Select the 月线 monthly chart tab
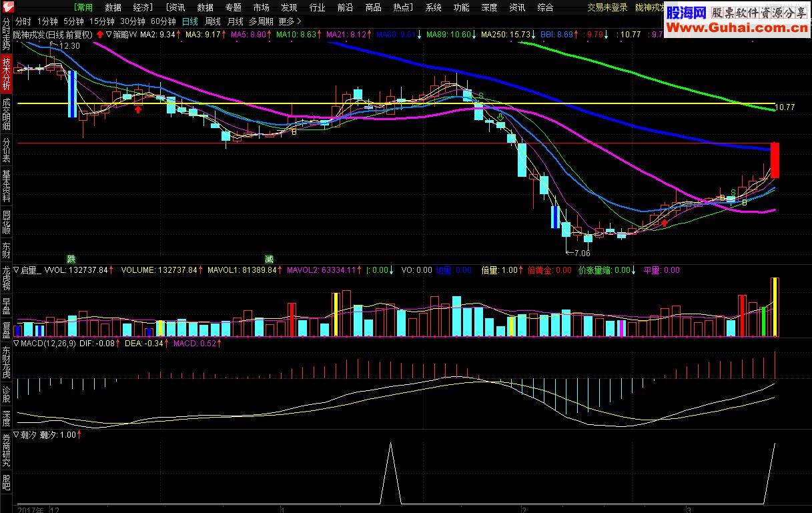The width and height of the screenshot is (812, 513). click(x=236, y=21)
